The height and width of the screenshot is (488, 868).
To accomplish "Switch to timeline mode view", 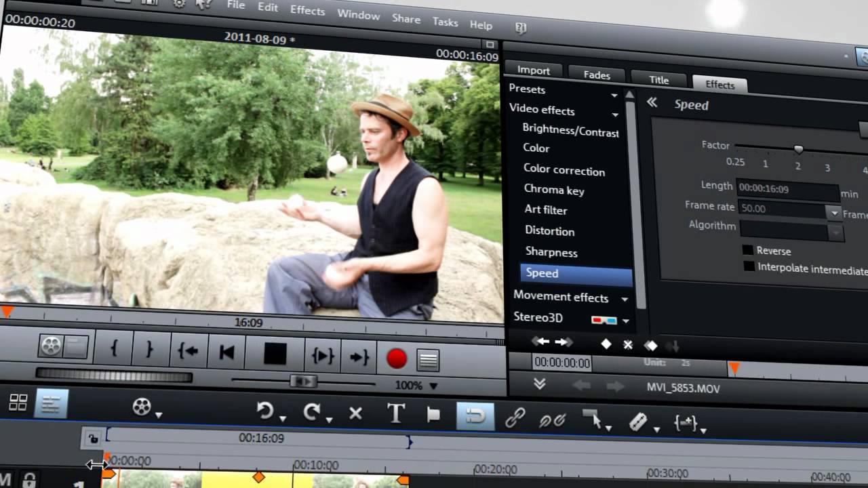I will click(51, 403).
